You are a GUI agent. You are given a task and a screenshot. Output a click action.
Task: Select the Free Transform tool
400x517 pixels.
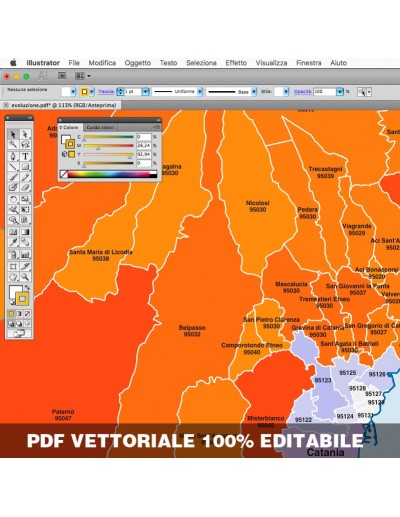(25, 210)
